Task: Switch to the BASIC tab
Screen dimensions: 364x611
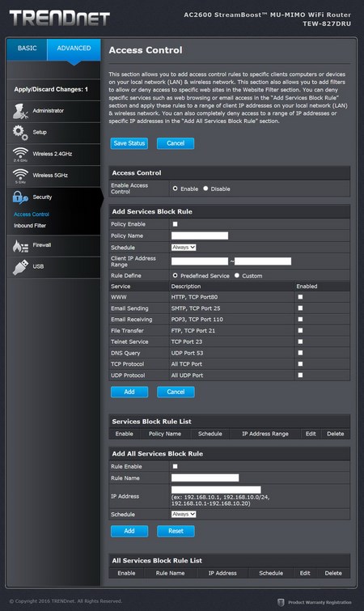Action: pos(27,49)
